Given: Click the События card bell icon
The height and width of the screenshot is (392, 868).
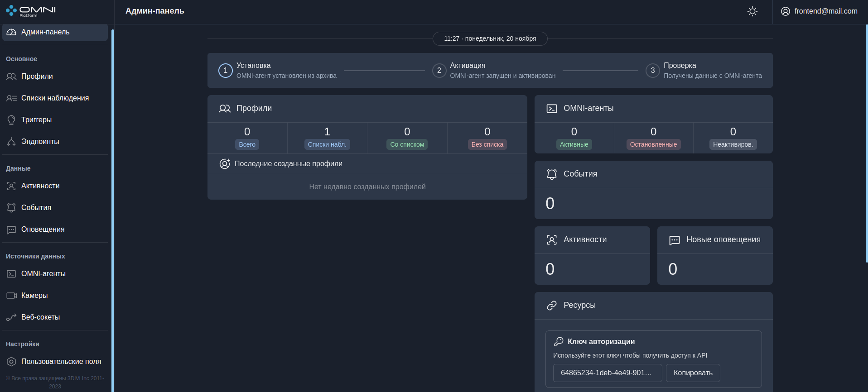Looking at the screenshot, I should [x=552, y=174].
